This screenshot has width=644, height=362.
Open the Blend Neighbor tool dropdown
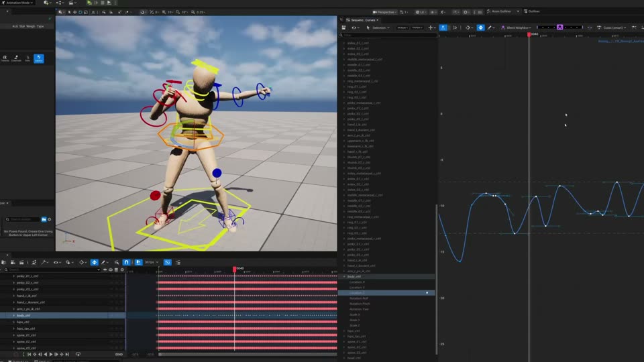tap(517, 27)
